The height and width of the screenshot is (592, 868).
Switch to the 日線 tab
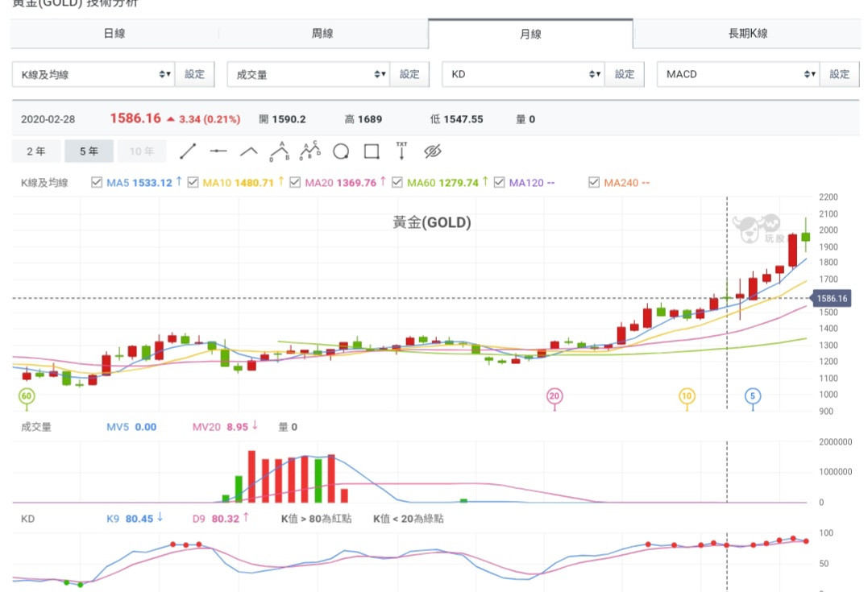coord(114,34)
